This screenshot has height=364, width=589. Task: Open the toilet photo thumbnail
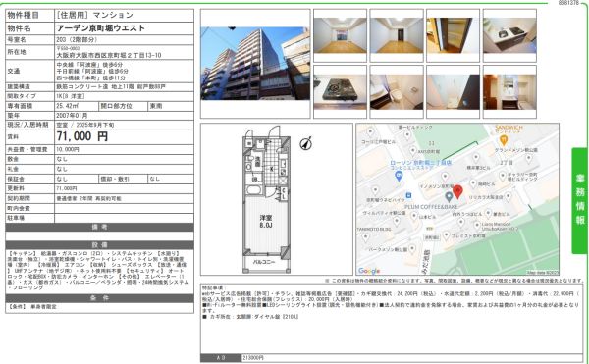click(397, 92)
